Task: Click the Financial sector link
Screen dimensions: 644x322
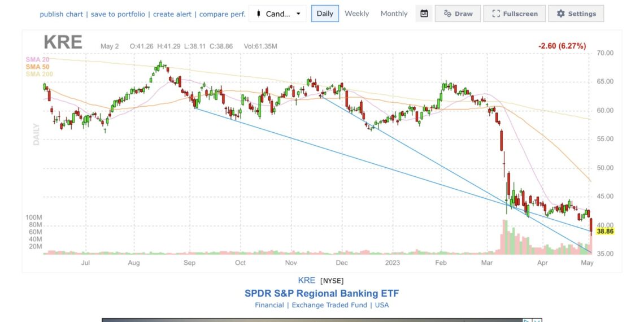Action: click(269, 305)
